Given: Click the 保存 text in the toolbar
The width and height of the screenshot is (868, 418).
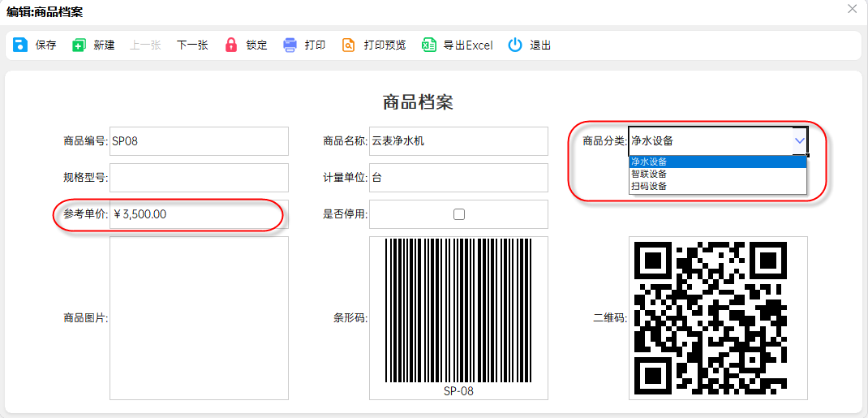Looking at the screenshot, I should point(46,45).
